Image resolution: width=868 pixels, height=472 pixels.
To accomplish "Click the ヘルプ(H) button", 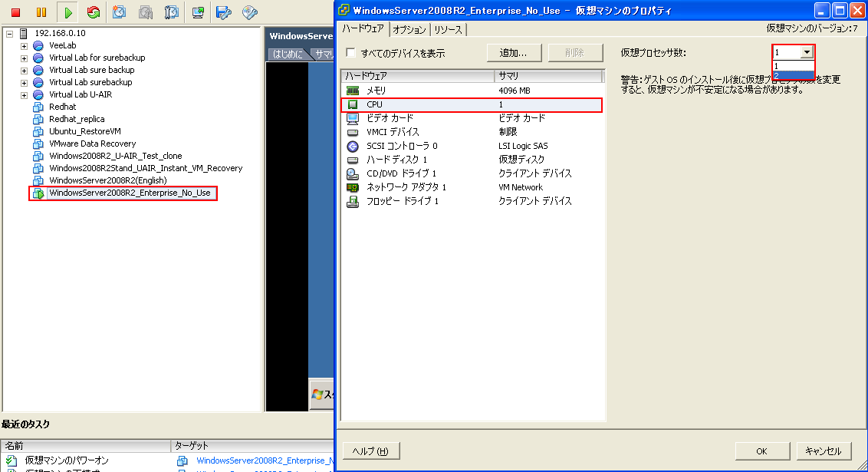I will pos(370,451).
